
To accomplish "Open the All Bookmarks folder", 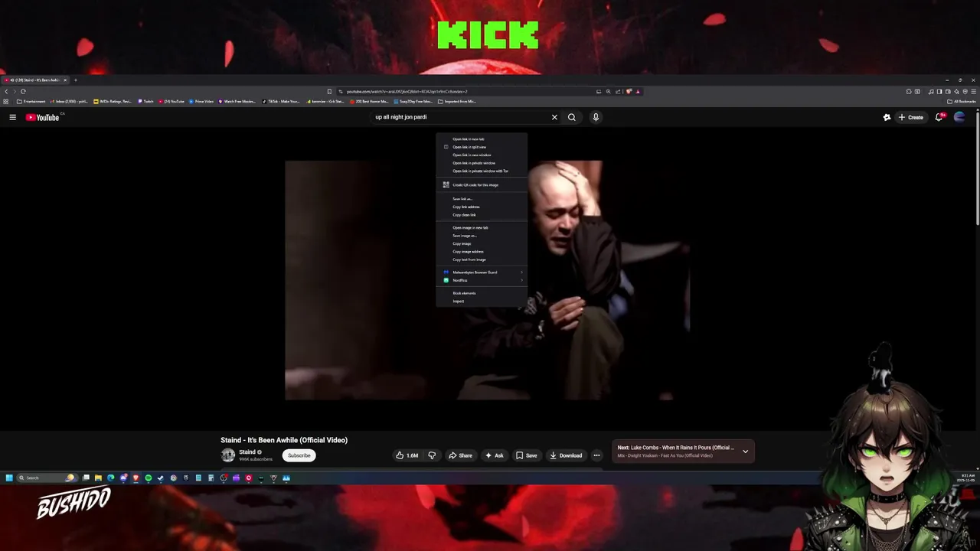I will [x=962, y=101].
